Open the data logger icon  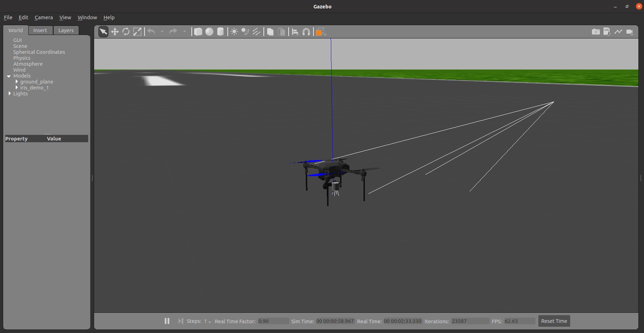[607, 32]
